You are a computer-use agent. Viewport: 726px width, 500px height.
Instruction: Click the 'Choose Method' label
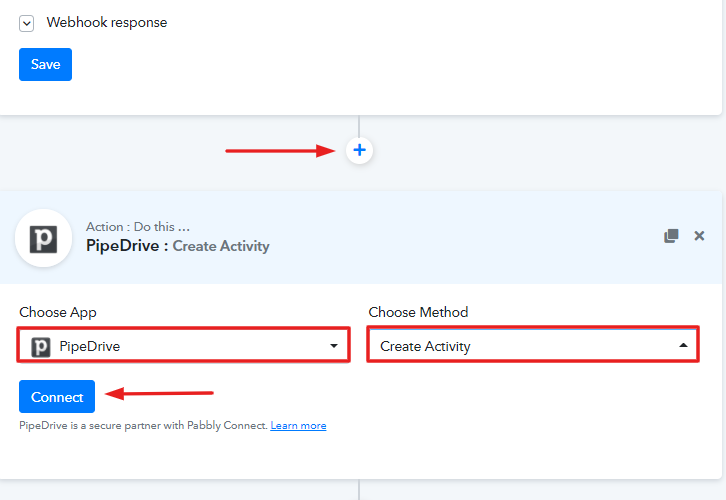418,312
